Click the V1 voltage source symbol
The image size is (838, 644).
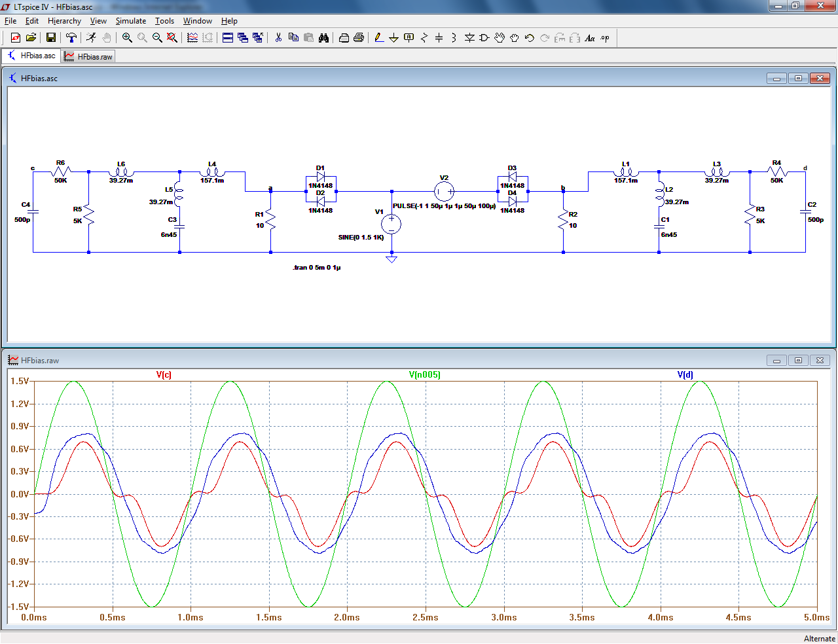click(x=392, y=224)
